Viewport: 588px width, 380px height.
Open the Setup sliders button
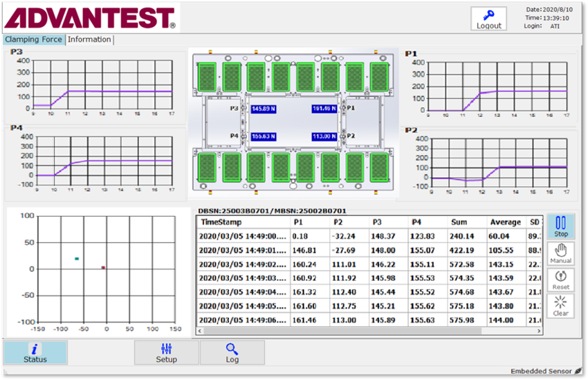click(x=166, y=352)
